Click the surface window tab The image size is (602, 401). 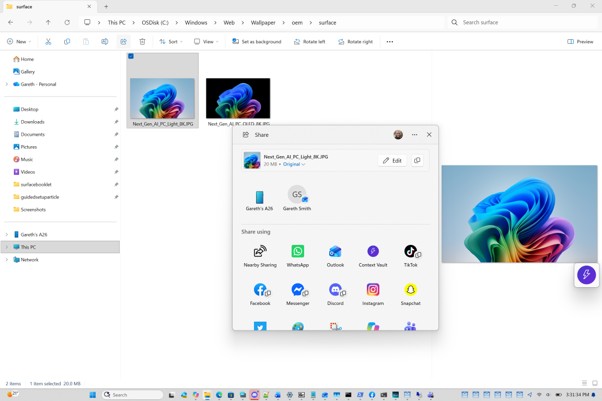[x=48, y=7]
